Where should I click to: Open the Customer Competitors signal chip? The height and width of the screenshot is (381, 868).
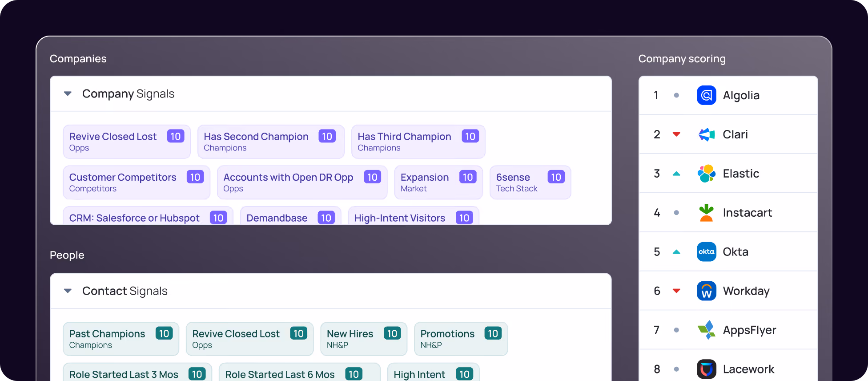(137, 182)
